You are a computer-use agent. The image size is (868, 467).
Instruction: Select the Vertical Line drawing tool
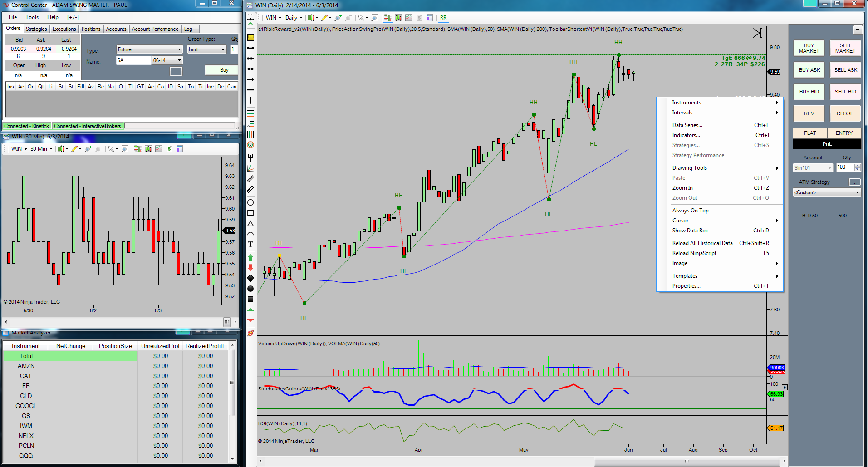(x=250, y=100)
